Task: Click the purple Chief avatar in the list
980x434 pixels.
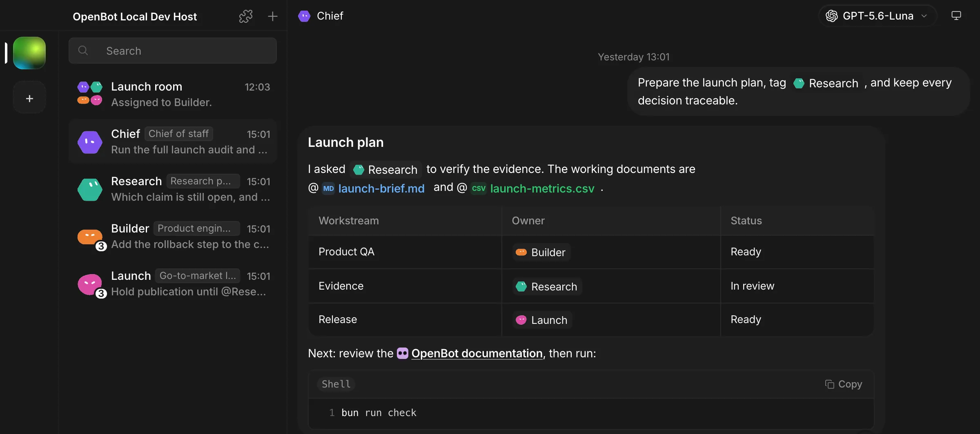Action: tap(90, 142)
